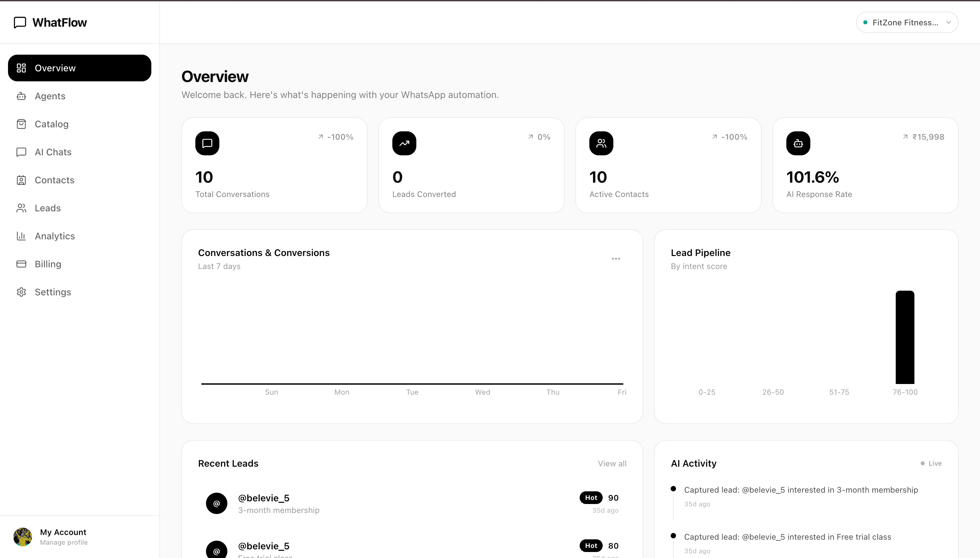The width and height of the screenshot is (980, 558).
Task: Click the My Account profile picture
Action: (23, 537)
